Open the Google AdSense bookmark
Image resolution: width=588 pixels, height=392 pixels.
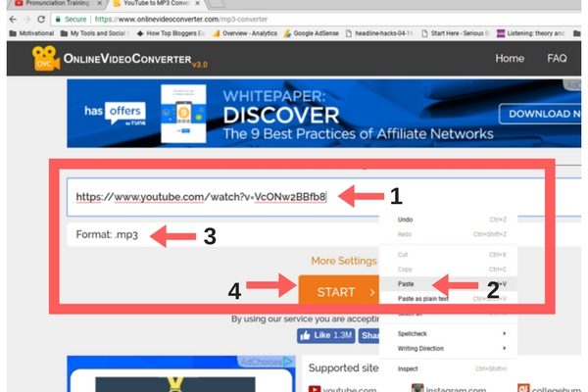coord(311,33)
